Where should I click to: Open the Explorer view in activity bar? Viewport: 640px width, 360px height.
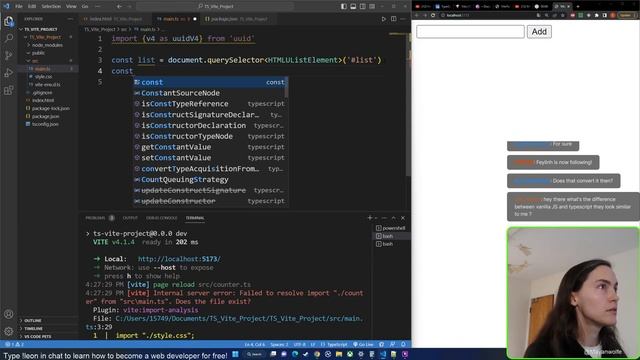coord(9,21)
